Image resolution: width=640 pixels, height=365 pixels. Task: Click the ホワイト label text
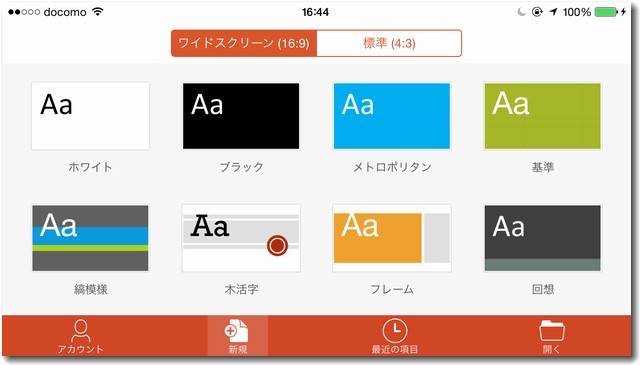[90, 167]
